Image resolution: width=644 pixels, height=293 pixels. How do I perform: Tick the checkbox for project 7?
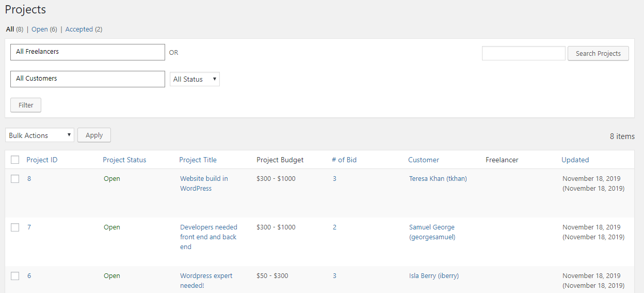coord(15,227)
